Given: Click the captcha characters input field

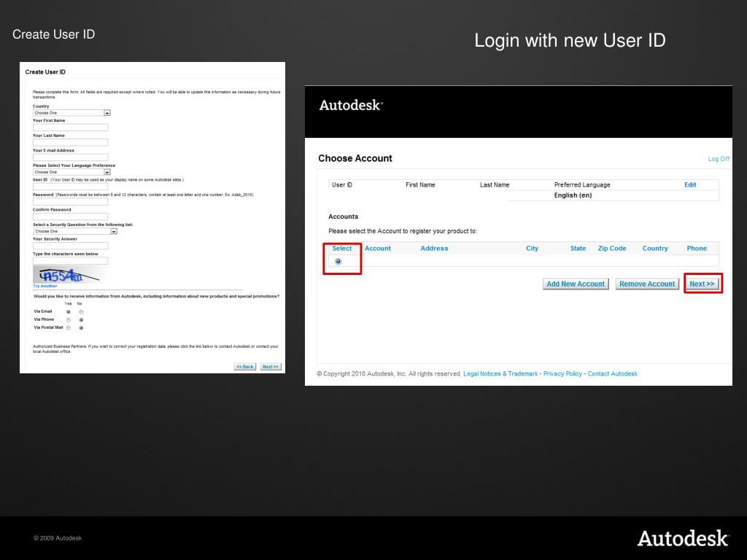Looking at the screenshot, I should pyautogui.click(x=70, y=260).
